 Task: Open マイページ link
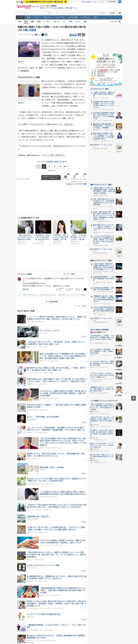tap(103, 13)
